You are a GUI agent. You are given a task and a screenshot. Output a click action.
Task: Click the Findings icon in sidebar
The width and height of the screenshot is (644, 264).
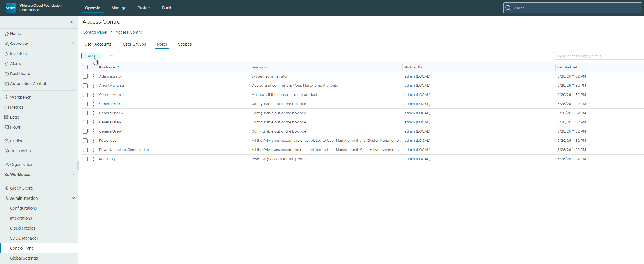click(x=7, y=141)
